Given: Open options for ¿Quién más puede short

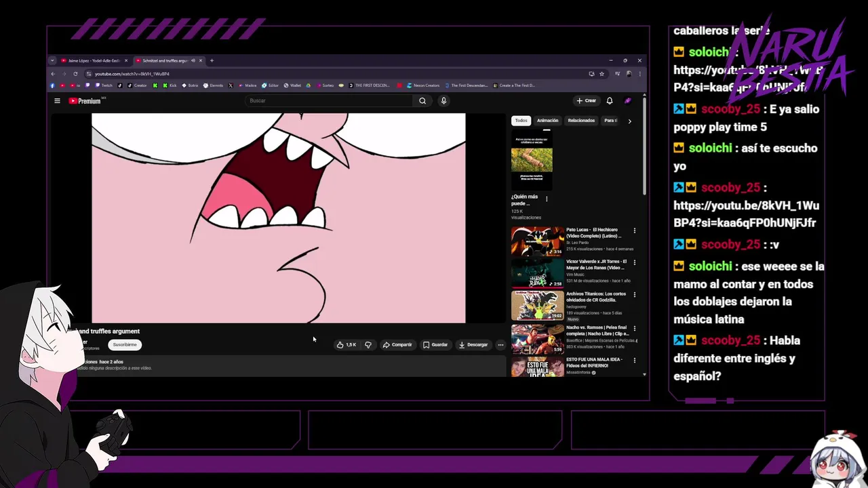Looking at the screenshot, I should tap(547, 199).
